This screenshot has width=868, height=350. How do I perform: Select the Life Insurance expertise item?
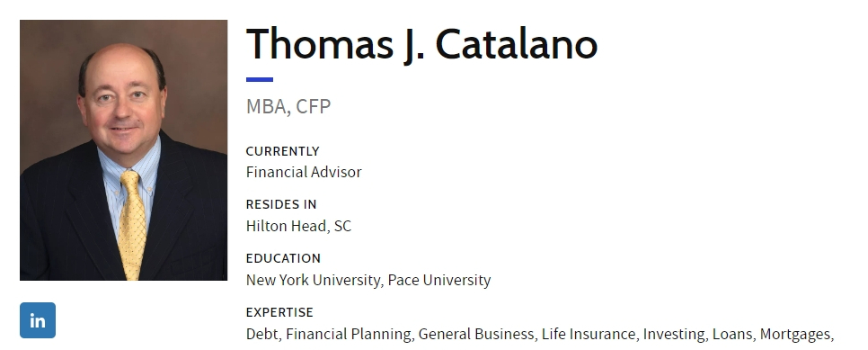[x=589, y=334]
